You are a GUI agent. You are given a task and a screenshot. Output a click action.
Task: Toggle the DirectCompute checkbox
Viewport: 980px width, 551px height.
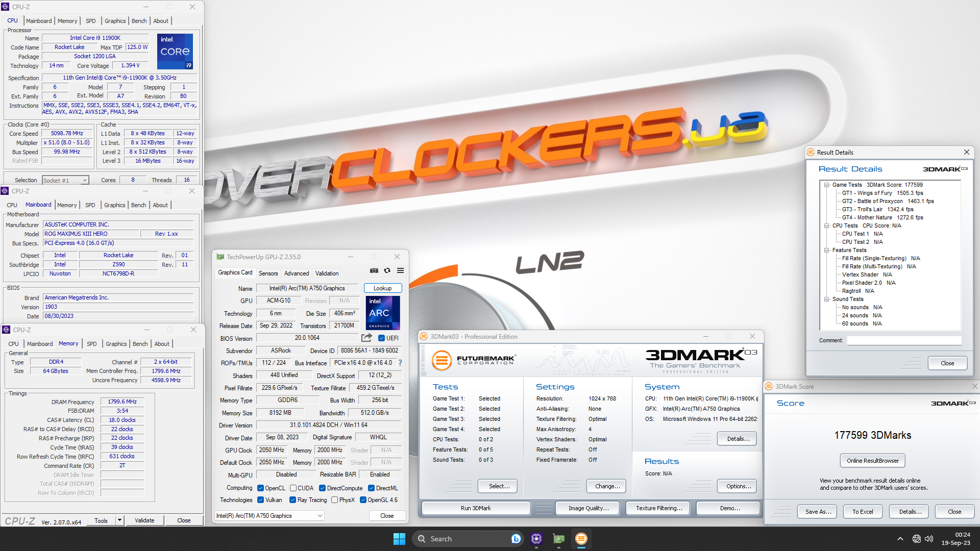point(323,488)
